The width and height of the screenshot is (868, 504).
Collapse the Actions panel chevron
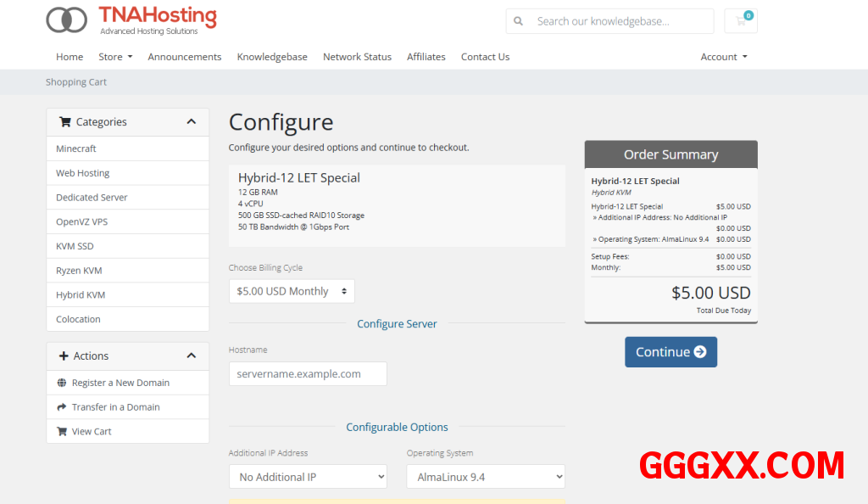[x=192, y=356]
